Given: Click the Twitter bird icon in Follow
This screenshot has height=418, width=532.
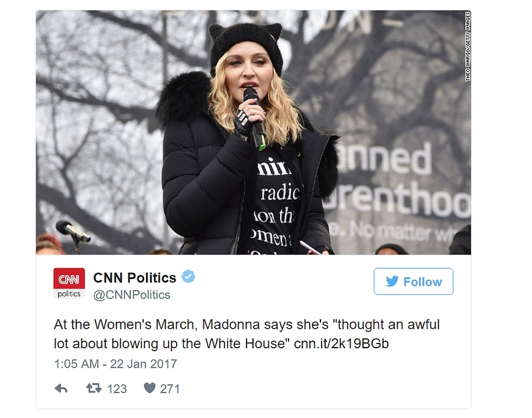Looking at the screenshot, I should tap(392, 281).
